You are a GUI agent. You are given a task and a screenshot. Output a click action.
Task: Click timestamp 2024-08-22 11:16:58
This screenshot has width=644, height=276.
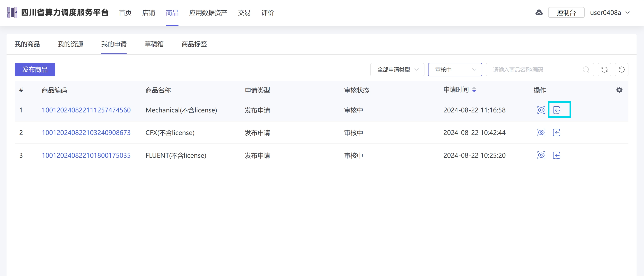pyautogui.click(x=474, y=110)
